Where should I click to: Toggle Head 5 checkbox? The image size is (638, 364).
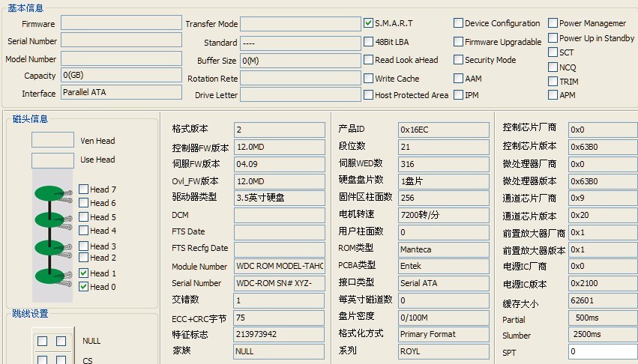[83, 216]
